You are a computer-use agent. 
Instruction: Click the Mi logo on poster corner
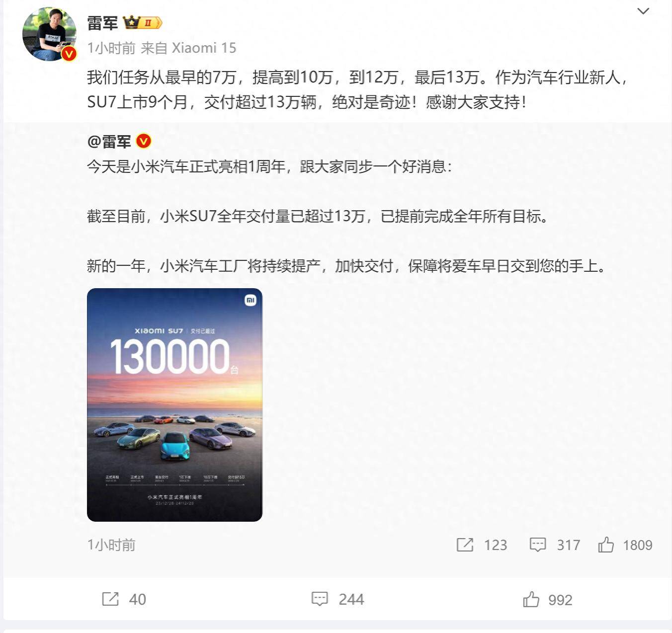251,300
